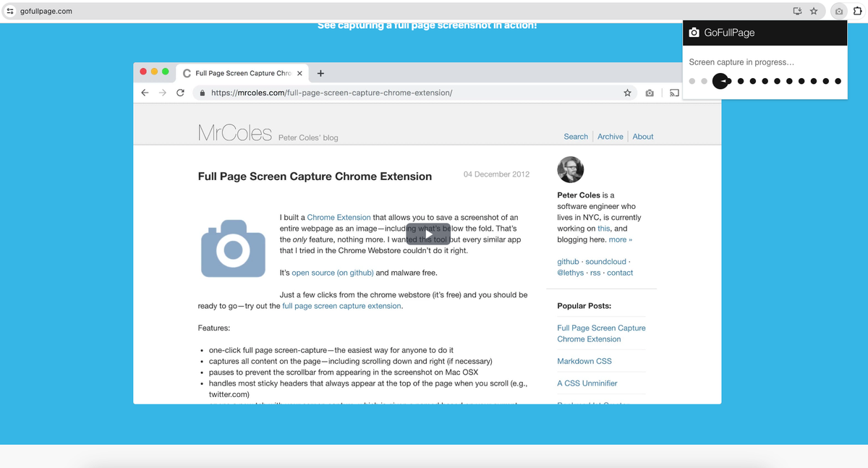868x468 pixels.
Task: Click the forward arrow in the video's browser
Action: (x=162, y=93)
